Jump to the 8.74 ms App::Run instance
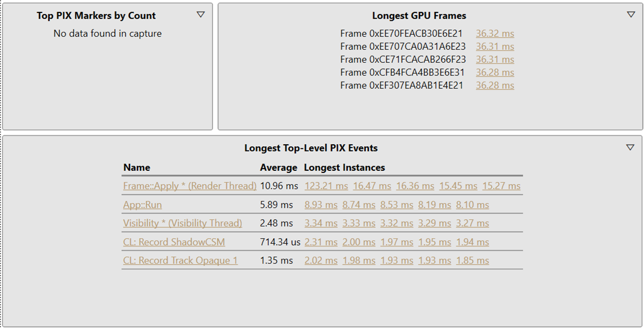The image size is (644, 328). (x=359, y=205)
